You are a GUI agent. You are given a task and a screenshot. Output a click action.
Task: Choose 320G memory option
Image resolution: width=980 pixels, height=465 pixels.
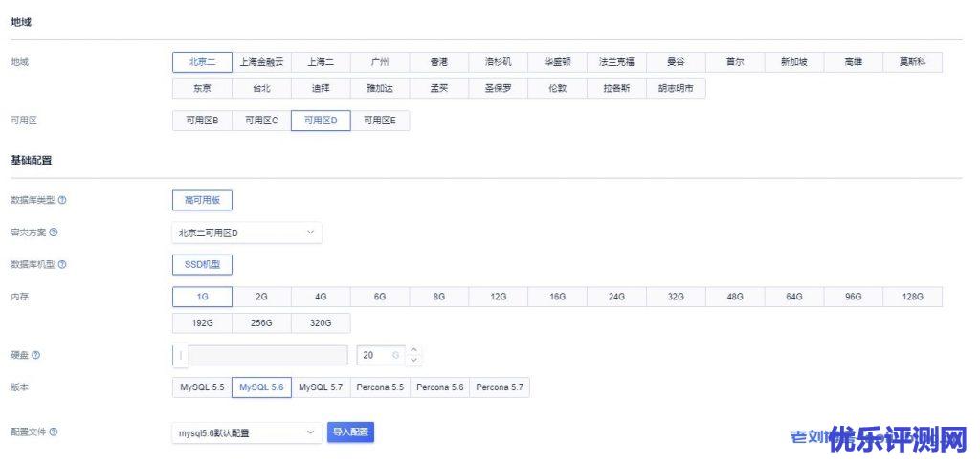(x=321, y=323)
